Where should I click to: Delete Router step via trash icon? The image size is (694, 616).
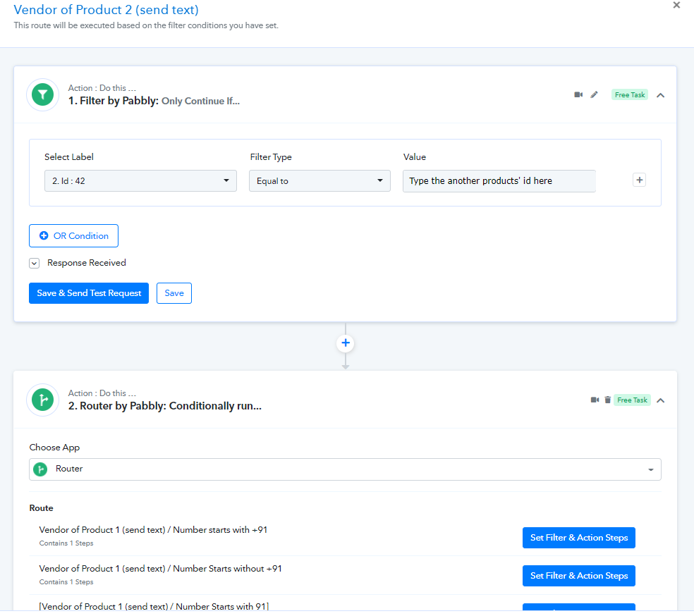608,400
